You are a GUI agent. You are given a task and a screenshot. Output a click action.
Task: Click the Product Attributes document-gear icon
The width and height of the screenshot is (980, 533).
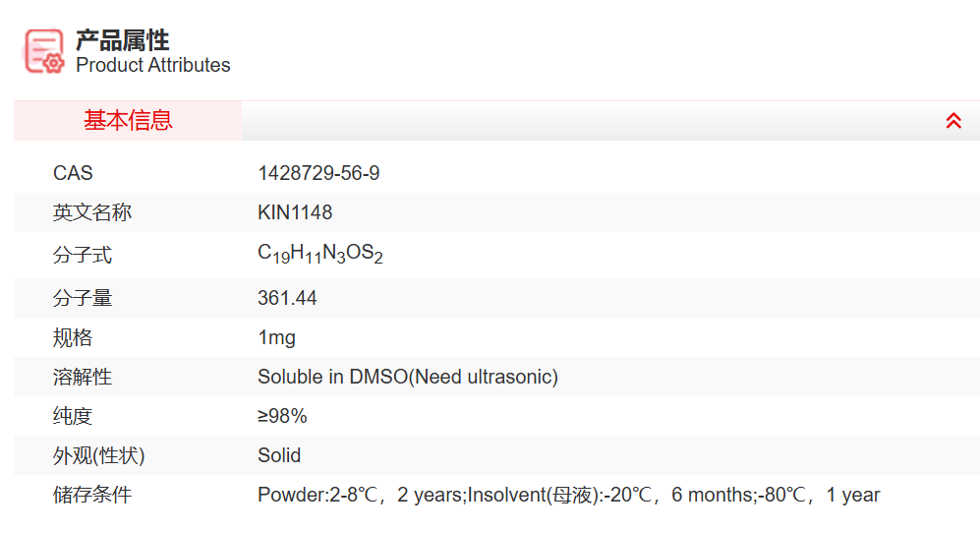(44, 51)
